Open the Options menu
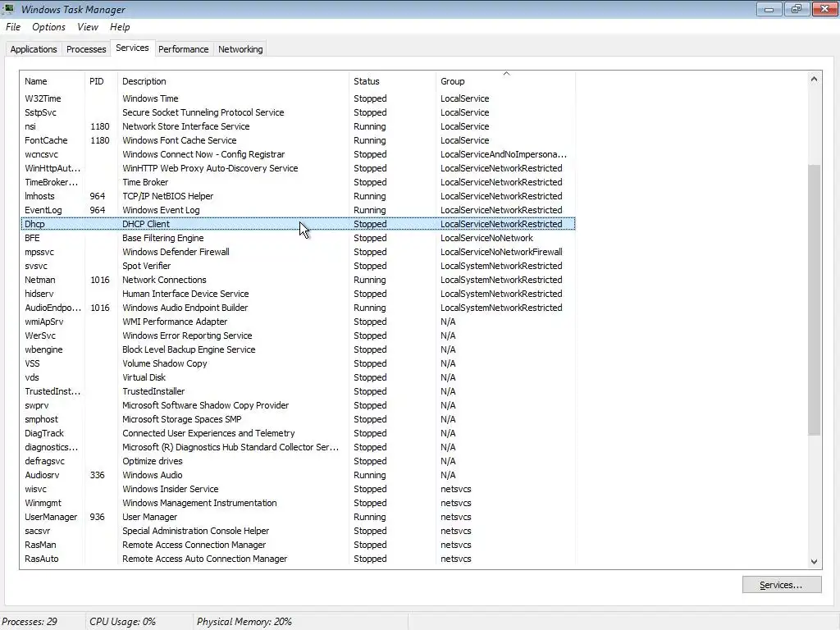Image resolution: width=840 pixels, height=630 pixels. 48,27
